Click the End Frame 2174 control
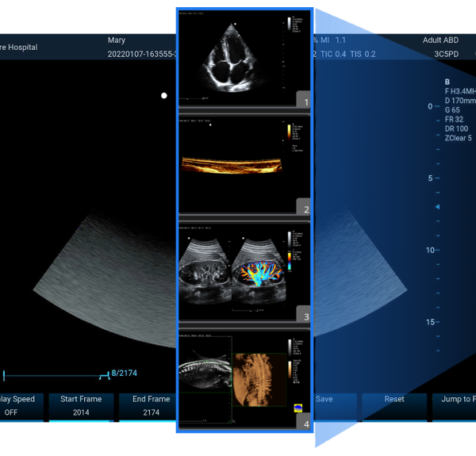This screenshot has width=476, height=456. pyautogui.click(x=151, y=406)
